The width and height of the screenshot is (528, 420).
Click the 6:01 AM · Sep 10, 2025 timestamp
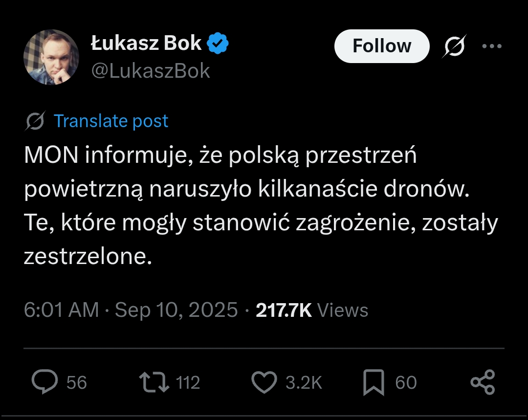coord(131,310)
